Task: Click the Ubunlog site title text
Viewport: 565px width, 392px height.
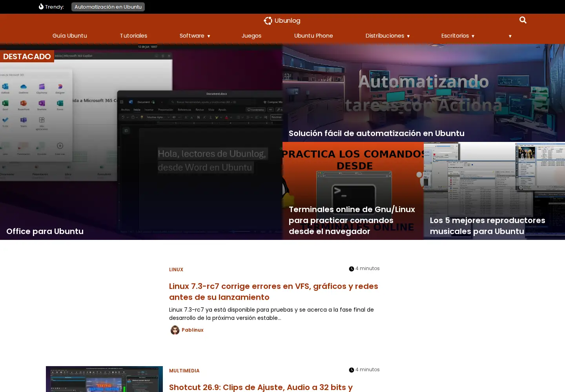Action: click(x=287, y=21)
